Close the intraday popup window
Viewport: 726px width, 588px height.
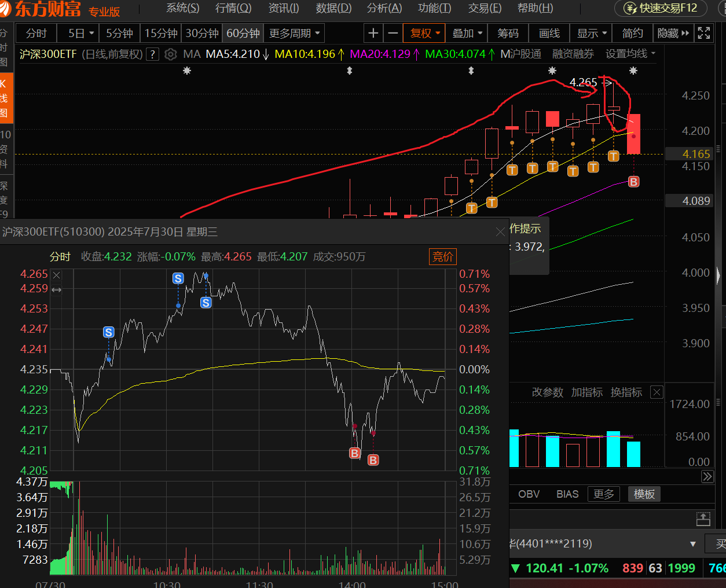(x=500, y=232)
